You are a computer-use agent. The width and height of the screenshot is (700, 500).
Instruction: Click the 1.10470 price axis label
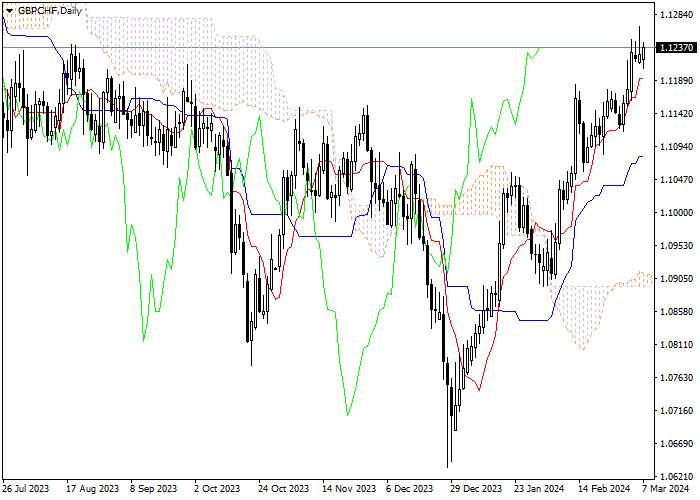click(x=677, y=180)
